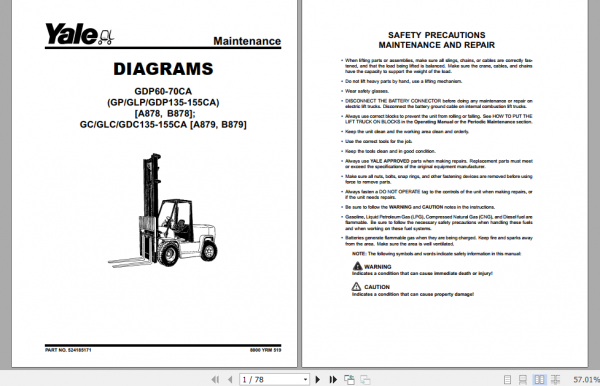Click the PART NO. 524185171 footer text
The width and height of the screenshot is (600, 386).
(68, 350)
